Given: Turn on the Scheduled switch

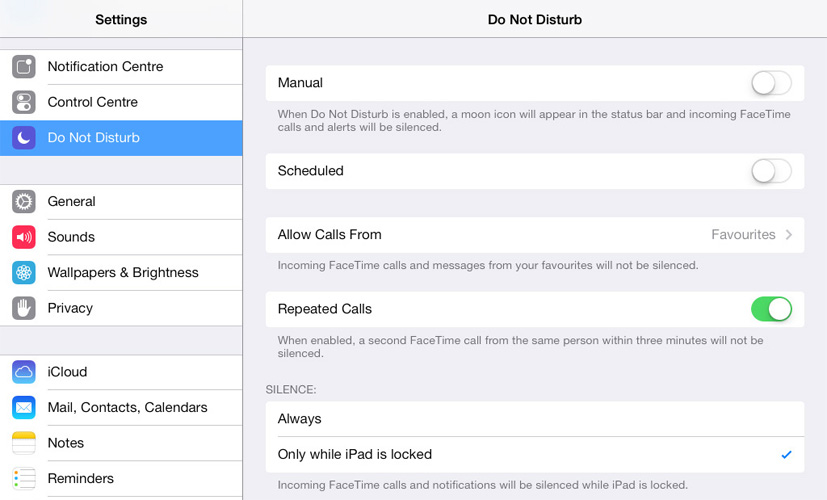Looking at the screenshot, I should [771, 171].
